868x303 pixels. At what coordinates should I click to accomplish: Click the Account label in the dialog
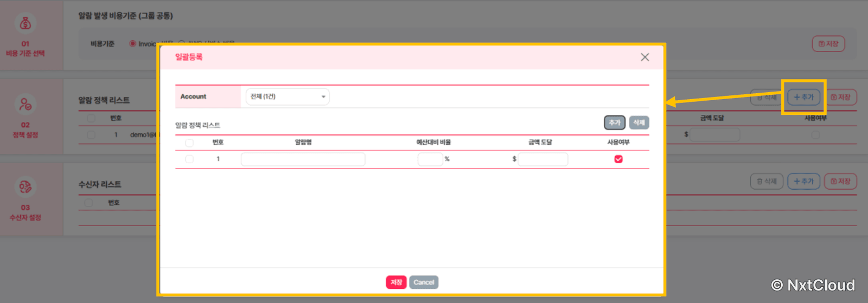click(193, 96)
